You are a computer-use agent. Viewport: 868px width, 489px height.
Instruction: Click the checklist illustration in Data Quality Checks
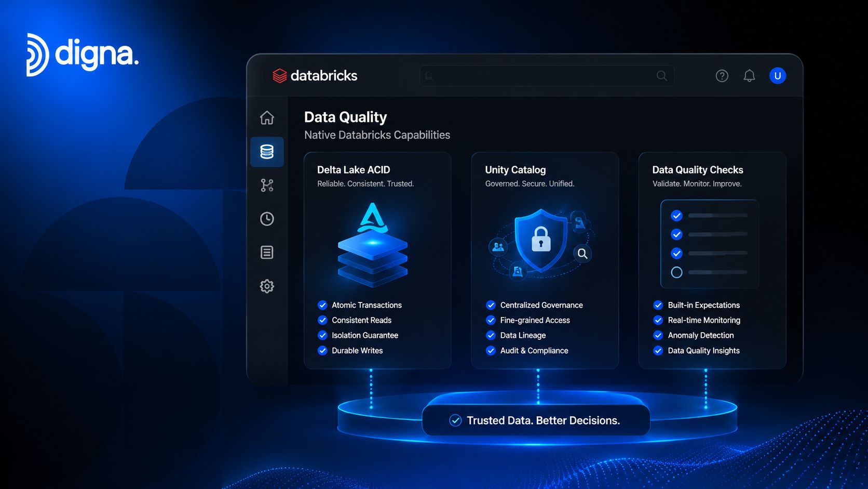click(x=710, y=244)
